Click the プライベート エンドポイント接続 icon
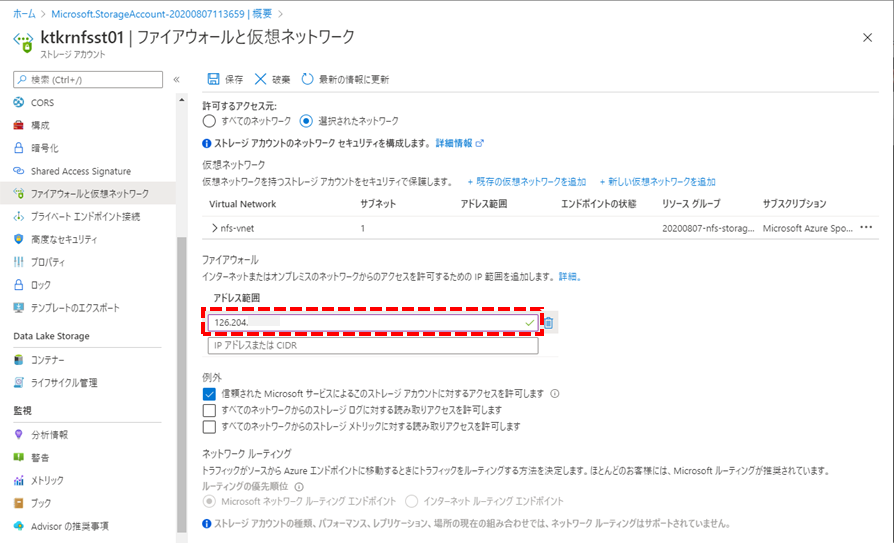 (x=19, y=216)
